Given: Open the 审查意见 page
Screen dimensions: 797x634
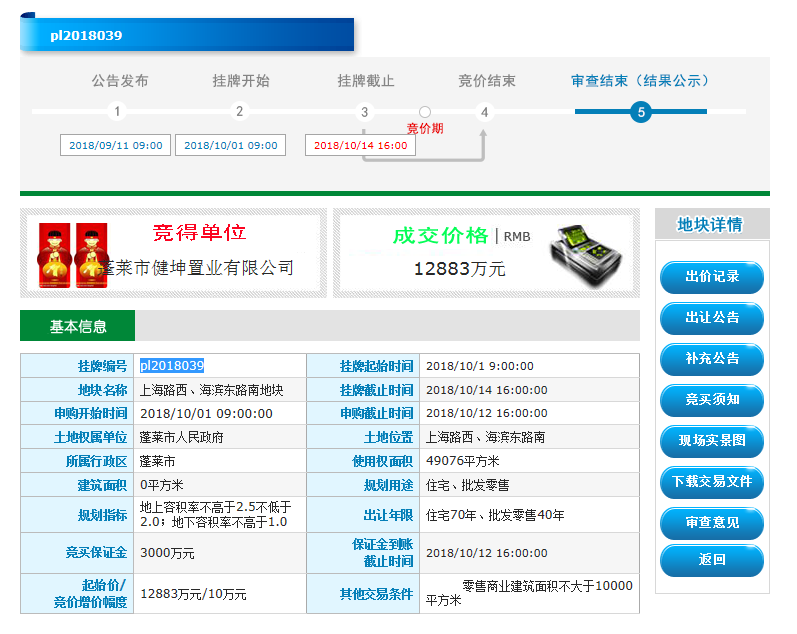Looking at the screenshot, I should pos(711,523).
